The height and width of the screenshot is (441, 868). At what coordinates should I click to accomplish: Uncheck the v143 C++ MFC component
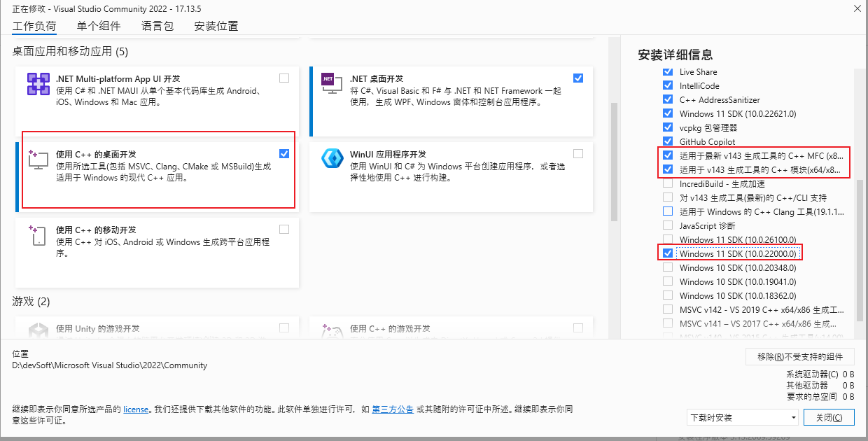click(x=668, y=155)
